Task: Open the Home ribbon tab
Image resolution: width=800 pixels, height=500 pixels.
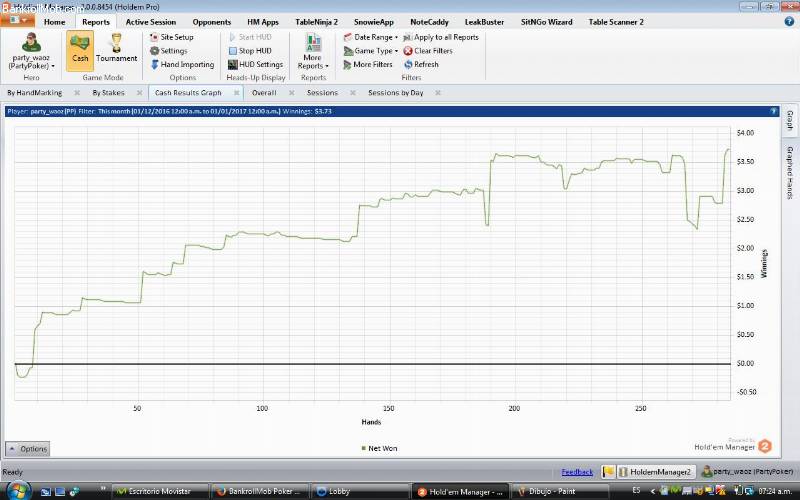Action: point(54,22)
